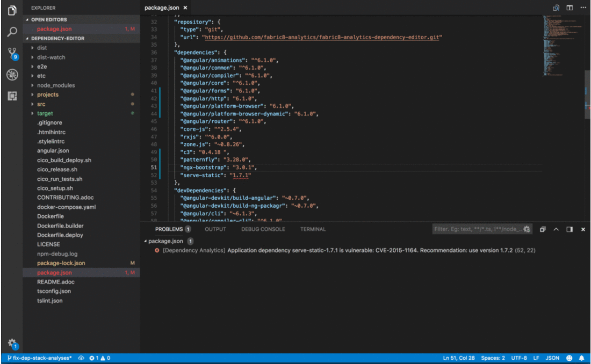Click the JSON language mode in status bar
591x364 pixels.
(x=552, y=357)
